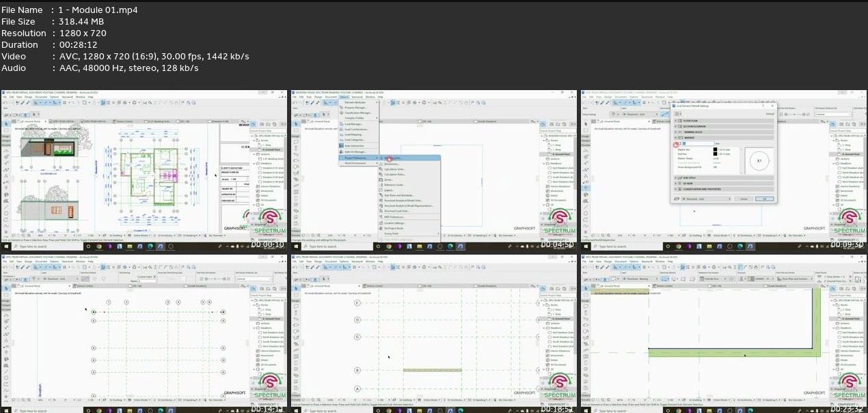
Task: Click the X1 marker preview in dialog
Action: click(x=759, y=161)
